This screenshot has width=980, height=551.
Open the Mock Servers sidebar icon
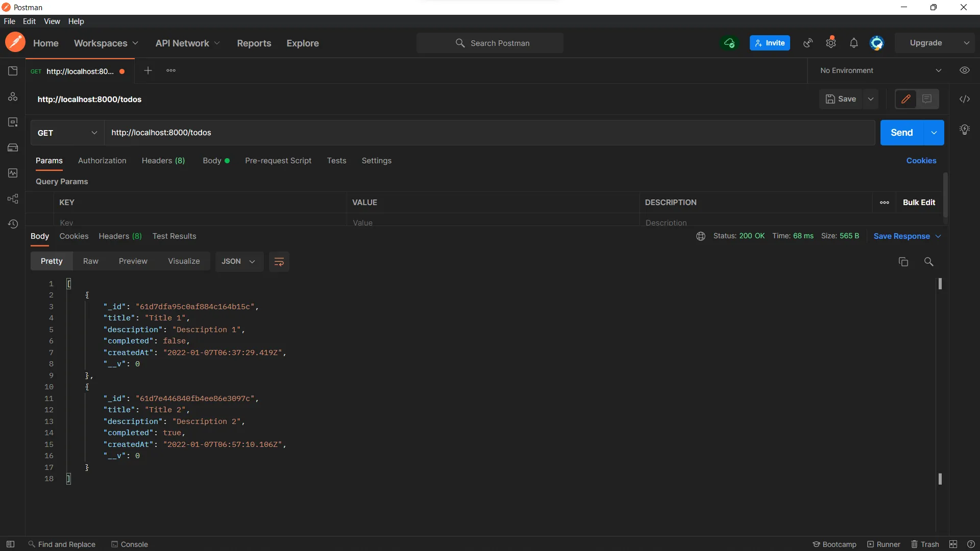13,147
